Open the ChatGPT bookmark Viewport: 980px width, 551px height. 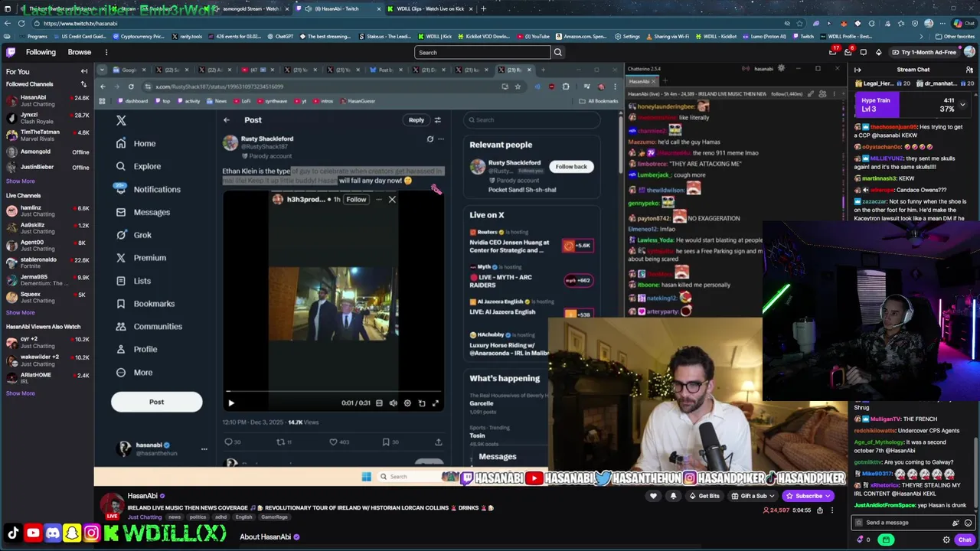[x=280, y=36]
